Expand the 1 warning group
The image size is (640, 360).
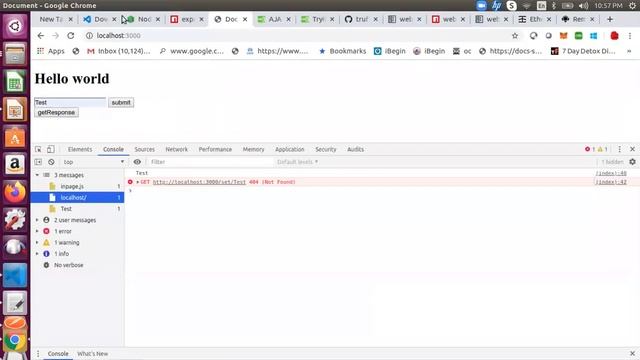pos(37,242)
